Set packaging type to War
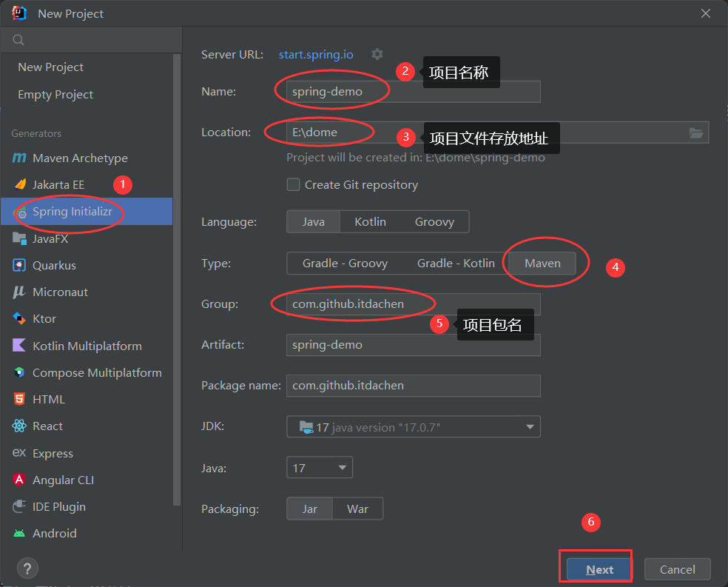 coord(357,509)
